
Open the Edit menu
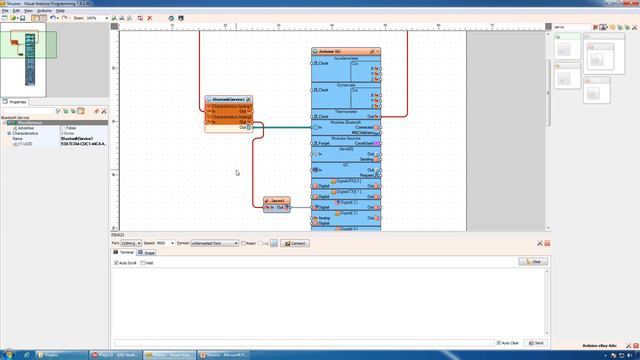tap(16, 11)
